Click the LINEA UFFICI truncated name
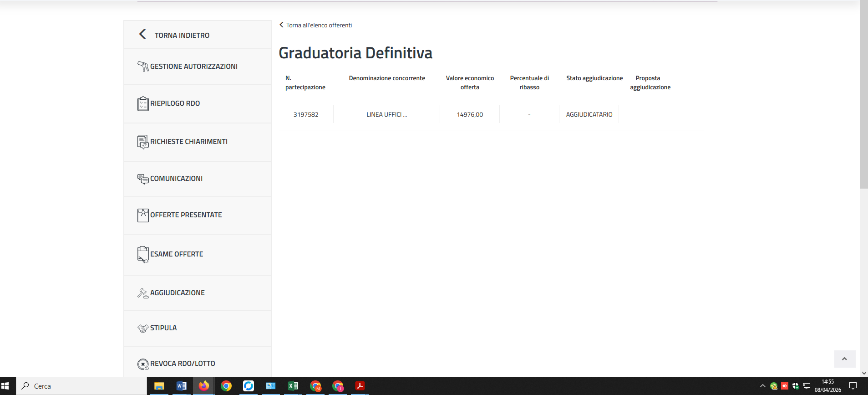868x395 pixels. pos(386,114)
